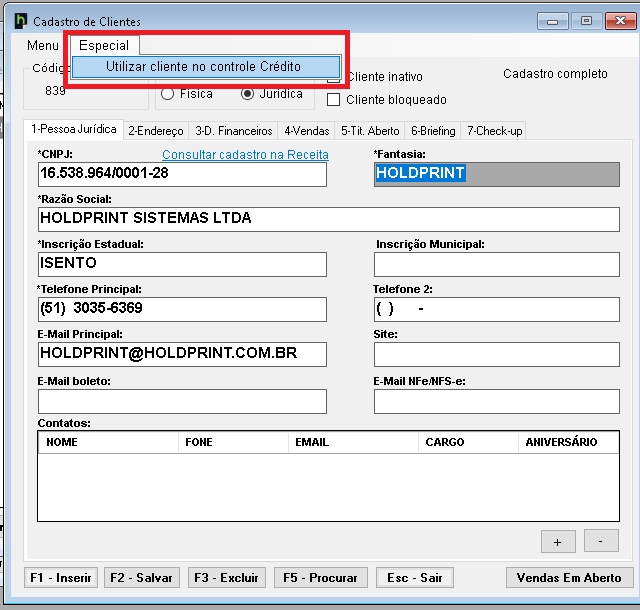Click the FONE column header in Contatos

233,442
